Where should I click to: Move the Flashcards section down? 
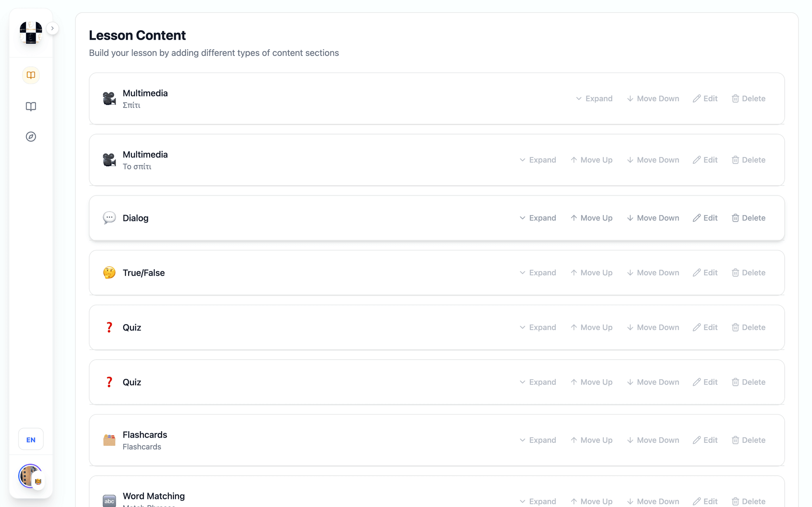click(653, 440)
